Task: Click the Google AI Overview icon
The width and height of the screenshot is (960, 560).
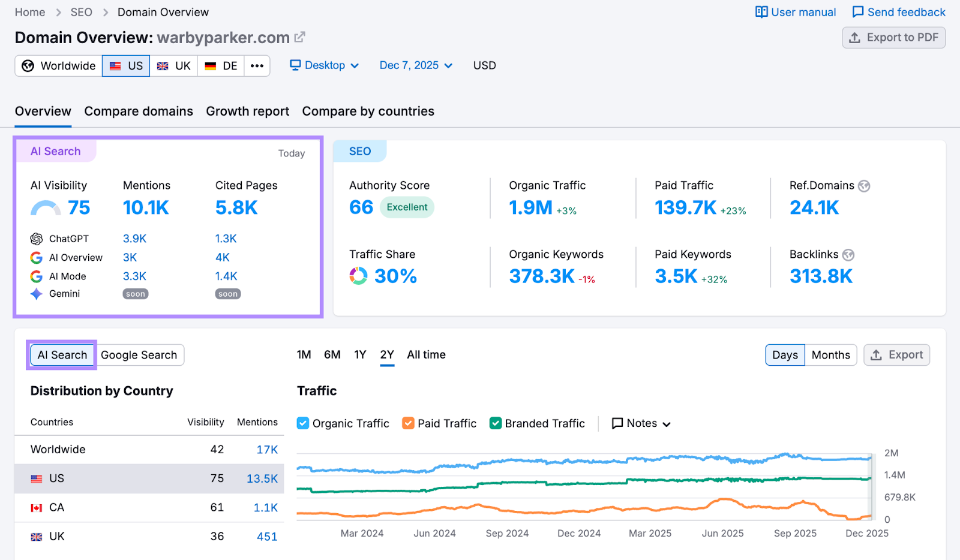Action: pyautogui.click(x=35, y=257)
